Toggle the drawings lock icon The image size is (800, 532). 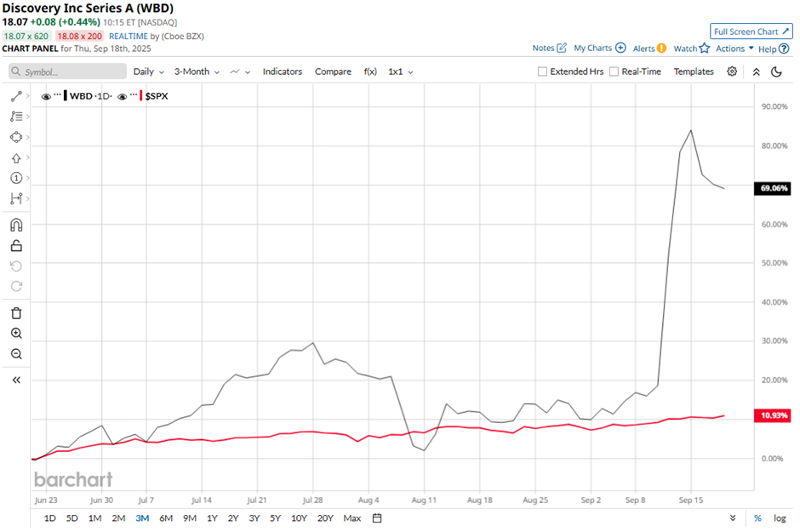(x=16, y=246)
